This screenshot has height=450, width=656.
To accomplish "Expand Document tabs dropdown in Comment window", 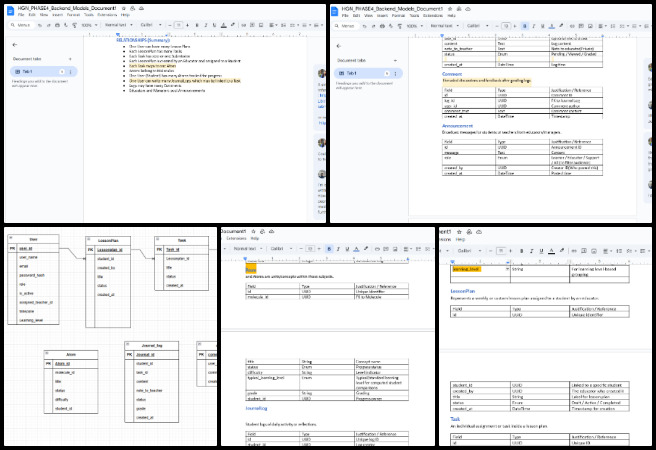I will pos(395,61).
